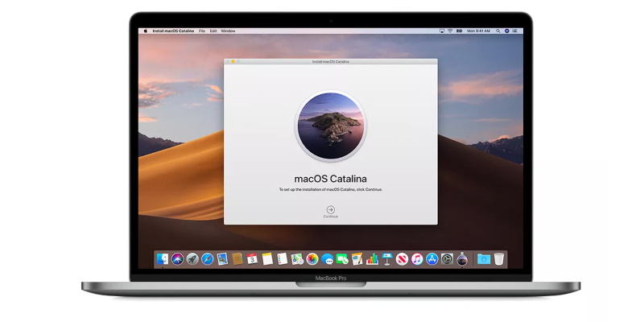Click the AirPlay display icon in the menu bar
The height and width of the screenshot is (322, 644).
click(442, 31)
